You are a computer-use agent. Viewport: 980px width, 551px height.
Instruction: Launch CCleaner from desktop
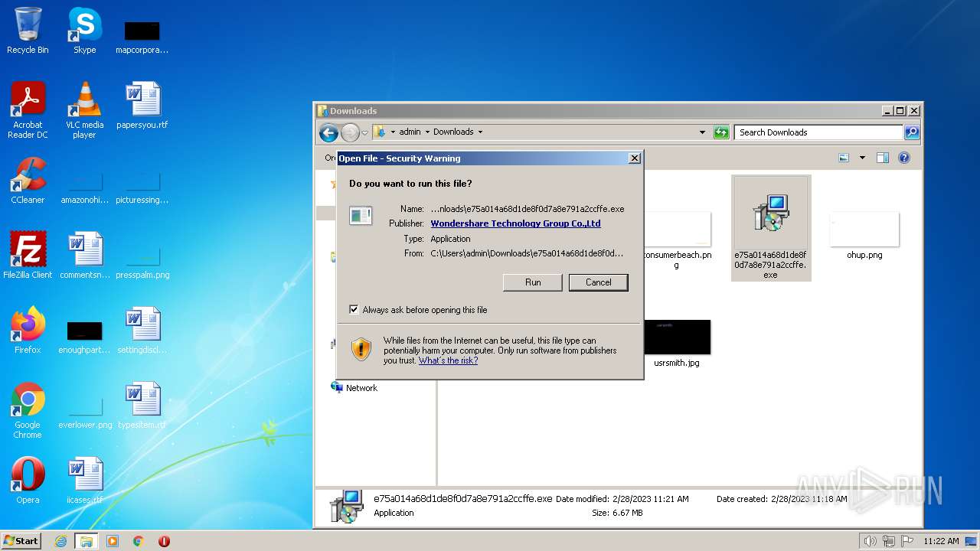(28, 181)
